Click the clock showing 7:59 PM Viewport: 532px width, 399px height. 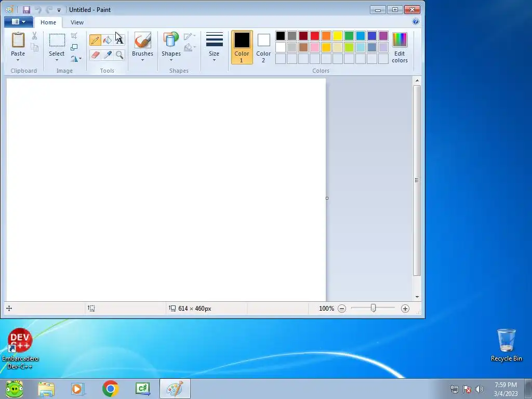[506, 385]
